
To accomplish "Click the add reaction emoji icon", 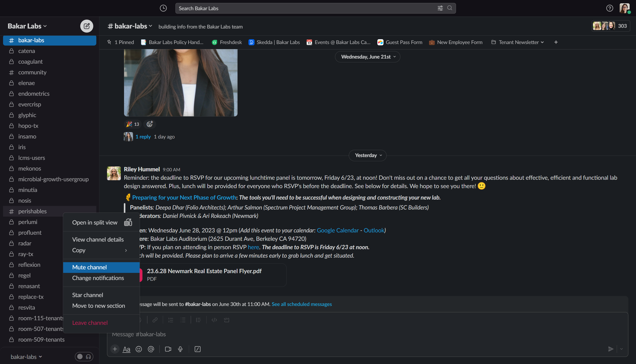I will (150, 124).
